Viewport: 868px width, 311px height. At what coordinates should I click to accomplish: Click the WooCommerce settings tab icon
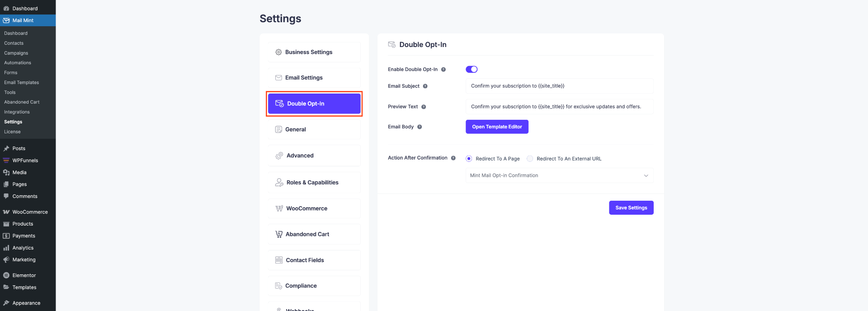tap(279, 208)
